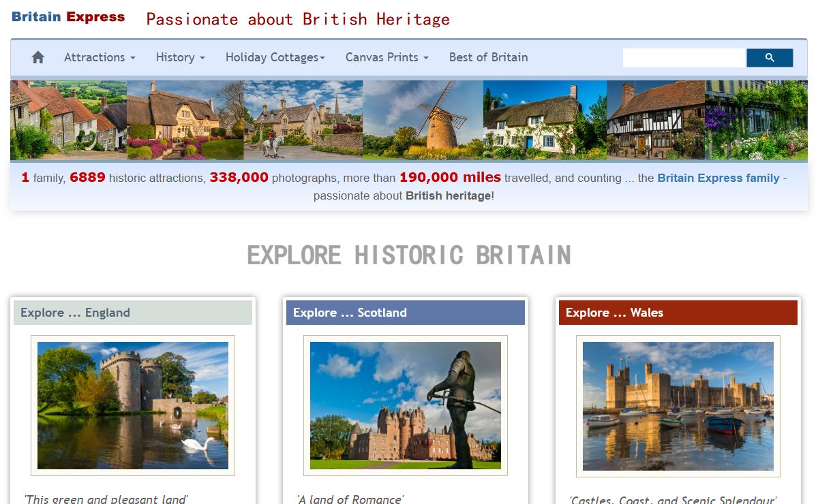
Task: Select Best of Britain menu item
Action: tap(488, 57)
